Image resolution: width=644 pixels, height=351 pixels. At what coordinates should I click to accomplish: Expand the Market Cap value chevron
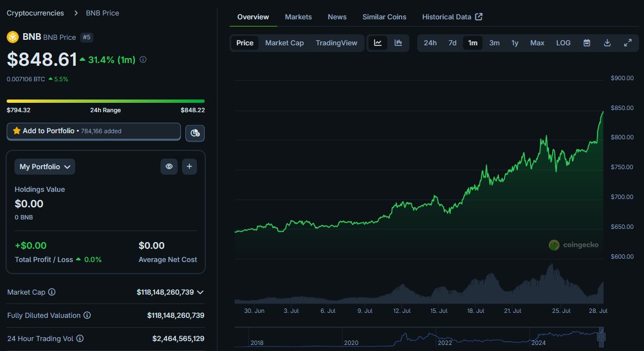coord(200,292)
